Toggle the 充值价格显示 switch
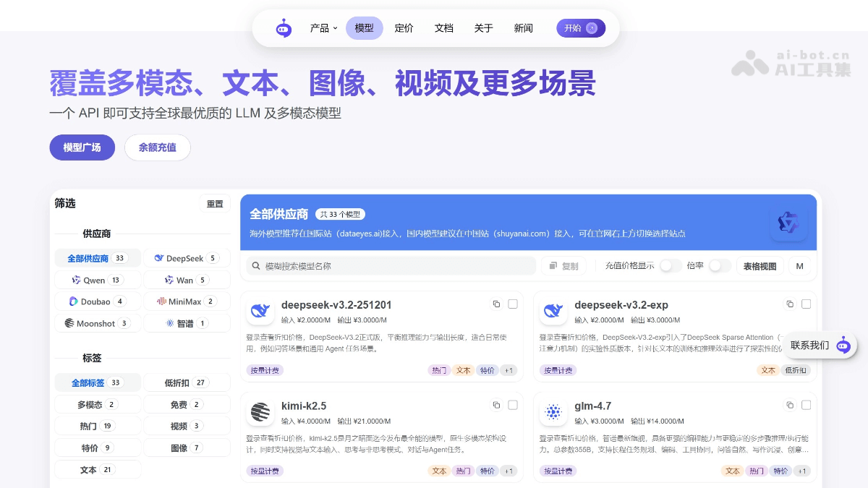868x488 pixels. pyautogui.click(x=670, y=266)
